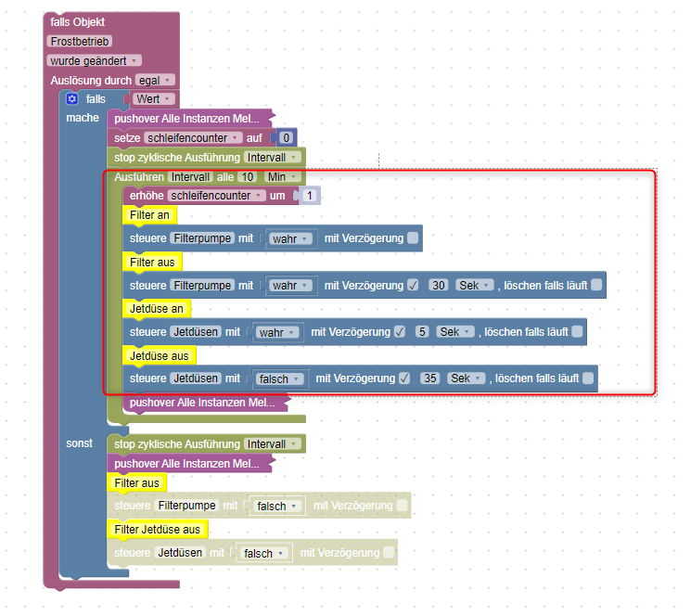
Task: Click Jetdüsen object in 35 Sek steuere block
Action: coord(196,379)
